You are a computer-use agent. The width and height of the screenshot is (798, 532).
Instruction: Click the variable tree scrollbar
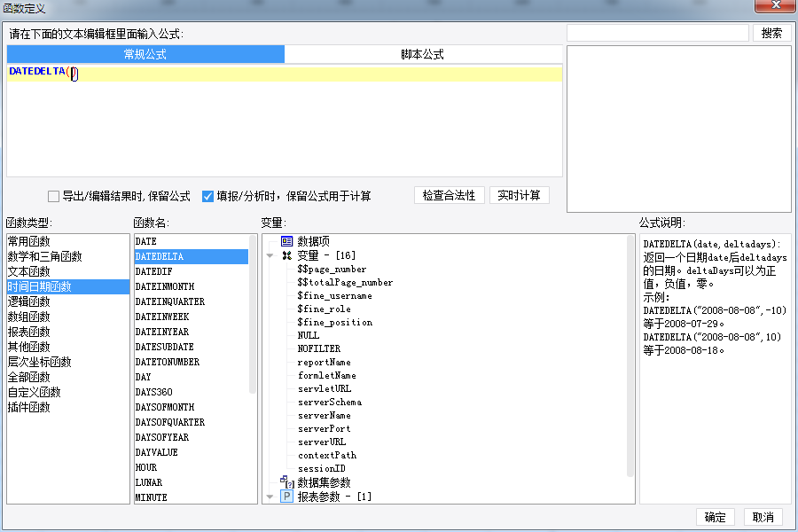[x=630, y=356]
